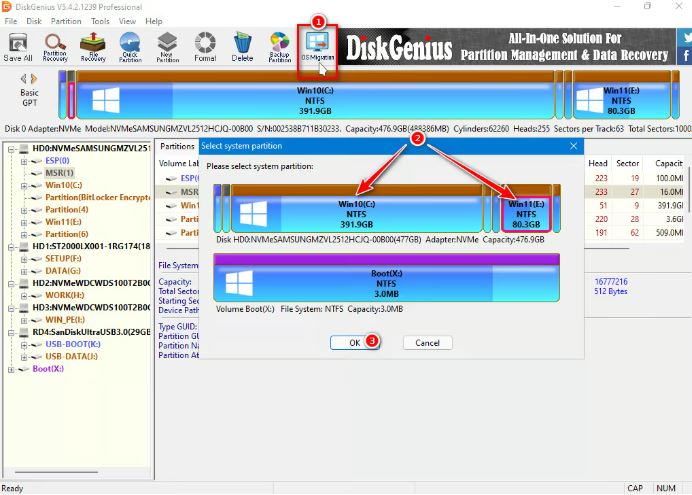Select the Win11(E:) partition block in the dialog
Image resolution: width=692 pixels, height=495 pixels.
pyautogui.click(x=526, y=212)
